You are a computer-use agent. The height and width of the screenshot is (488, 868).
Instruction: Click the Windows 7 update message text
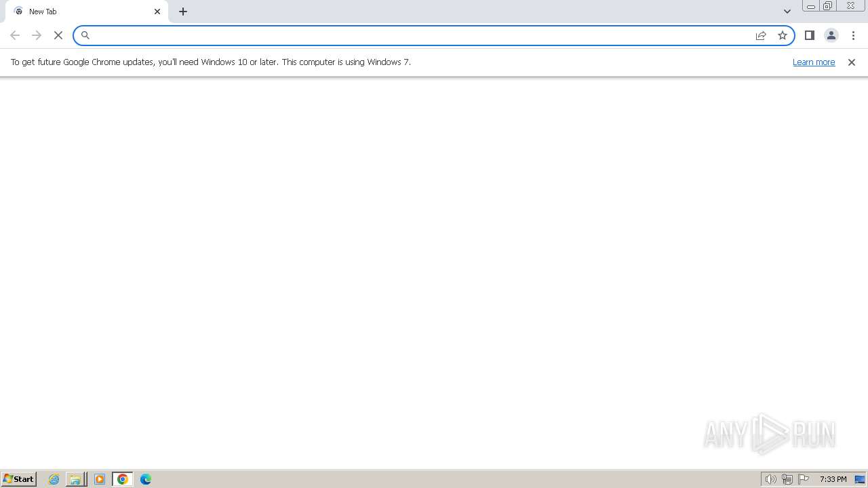(x=211, y=62)
